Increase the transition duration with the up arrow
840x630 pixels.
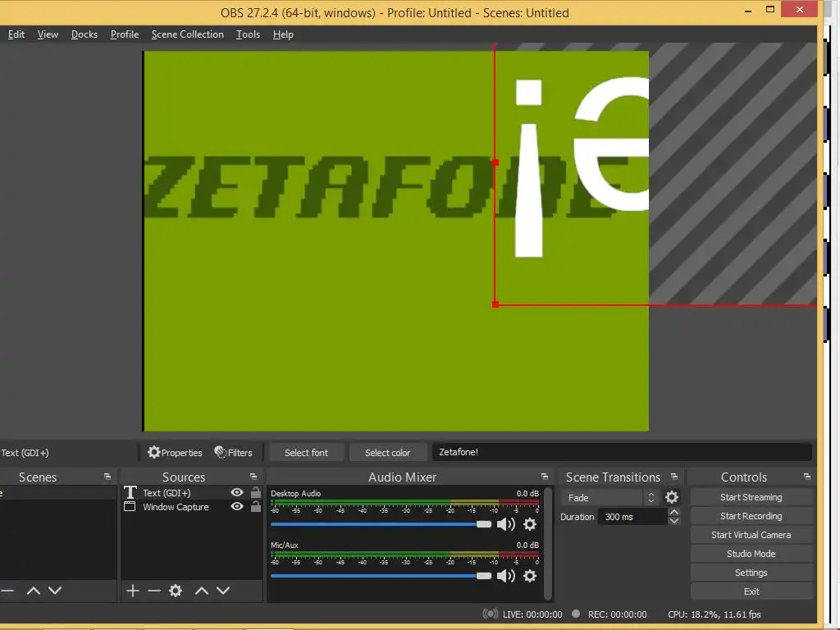point(674,512)
